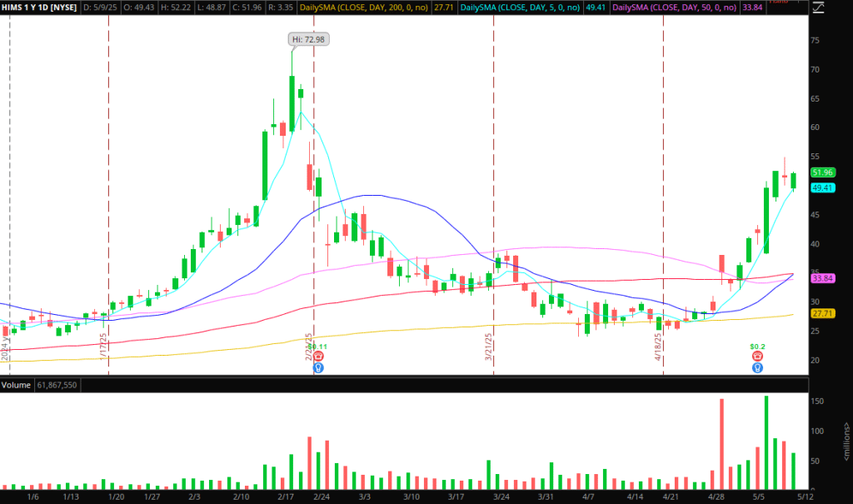The height and width of the screenshot is (504, 853).
Task: Click the green 51.96 last-price tag
Action: click(822, 172)
